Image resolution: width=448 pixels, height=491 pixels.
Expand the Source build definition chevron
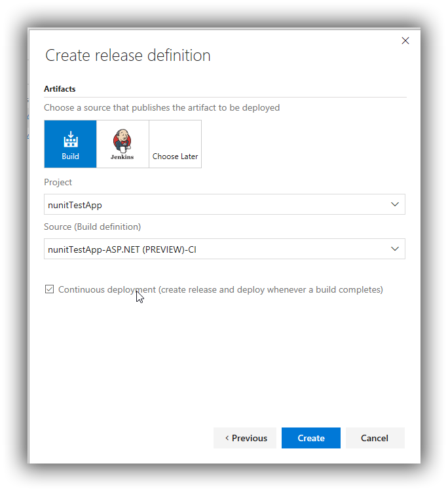tap(395, 249)
